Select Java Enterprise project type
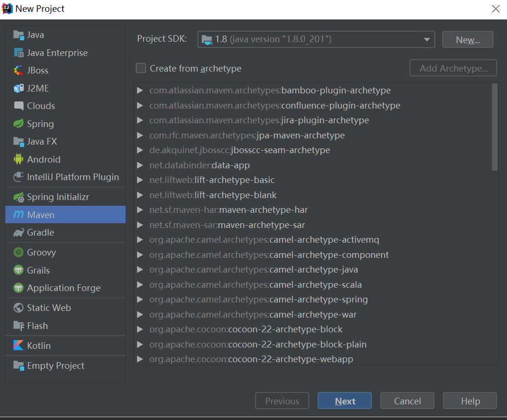Image resolution: width=507 pixels, height=420 pixels. click(x=57, y=53)
